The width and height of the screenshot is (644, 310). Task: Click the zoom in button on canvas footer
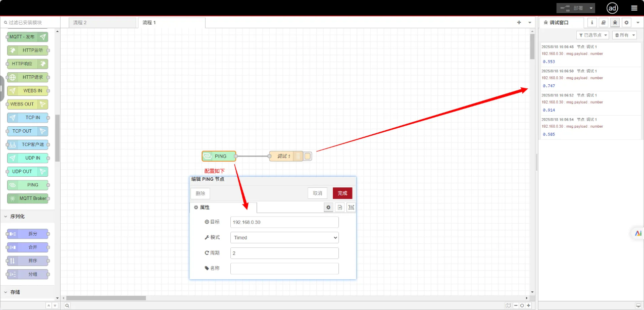tap(529, 305)
